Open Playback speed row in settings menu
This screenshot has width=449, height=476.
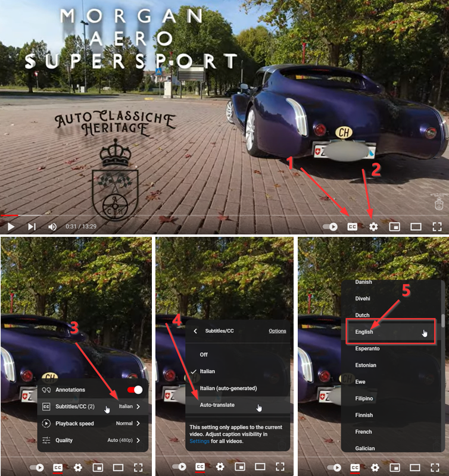pyautogui.click(x=93, y=423)
